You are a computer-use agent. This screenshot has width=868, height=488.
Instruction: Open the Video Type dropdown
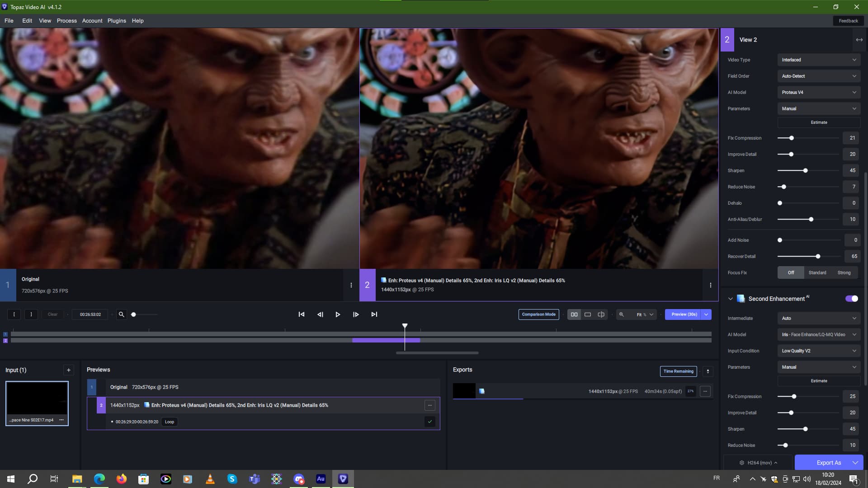[819, 60]
